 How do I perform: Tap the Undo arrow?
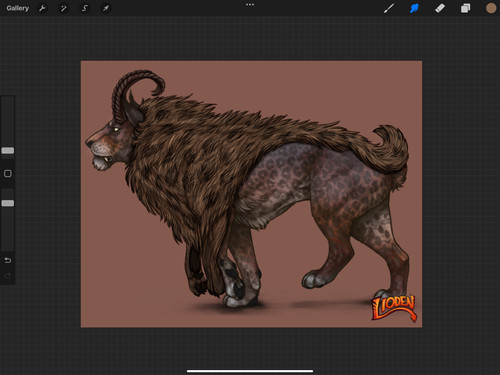[x=8, y=260]
